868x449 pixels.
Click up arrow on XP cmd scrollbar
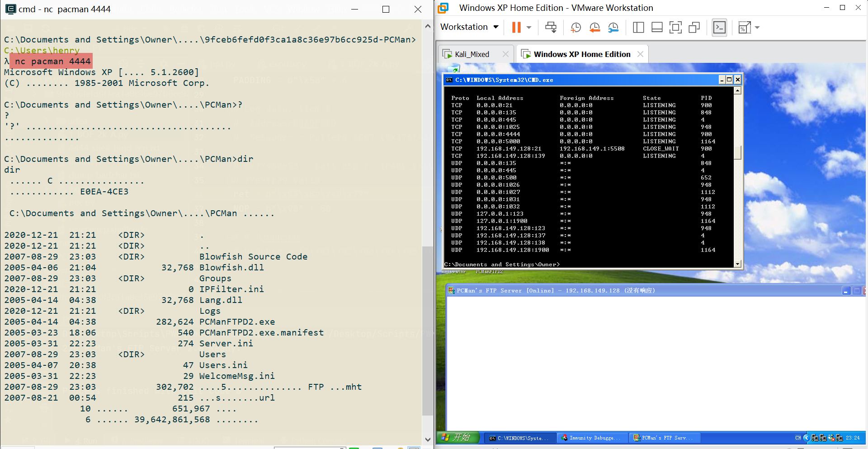[x=737, y=91]
